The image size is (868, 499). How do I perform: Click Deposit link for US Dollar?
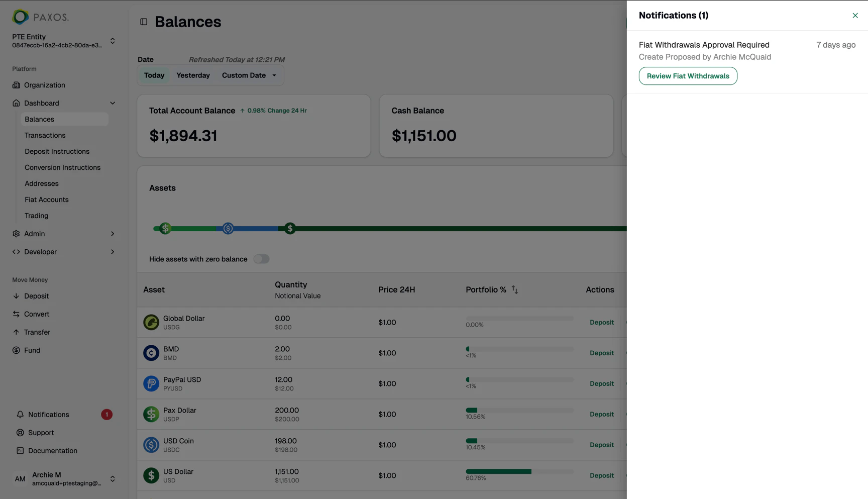coord(602,475)
